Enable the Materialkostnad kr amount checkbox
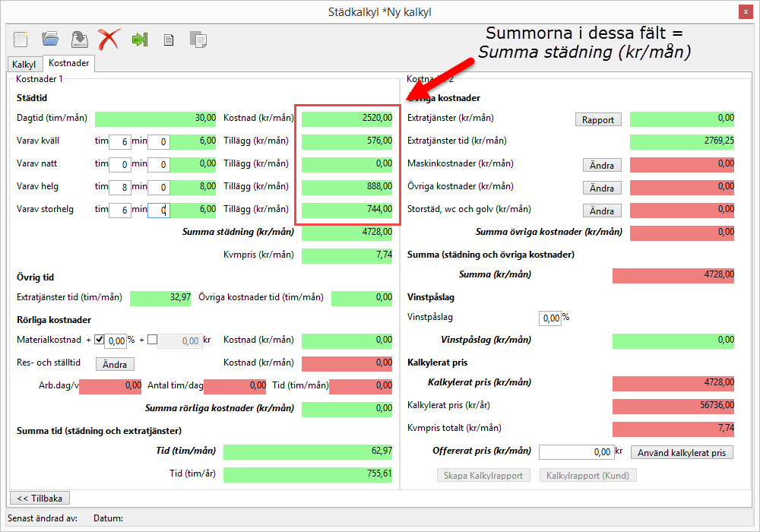The width and height of the screenshot is (760, 532). pyautogui.click(x=152, y=340)
